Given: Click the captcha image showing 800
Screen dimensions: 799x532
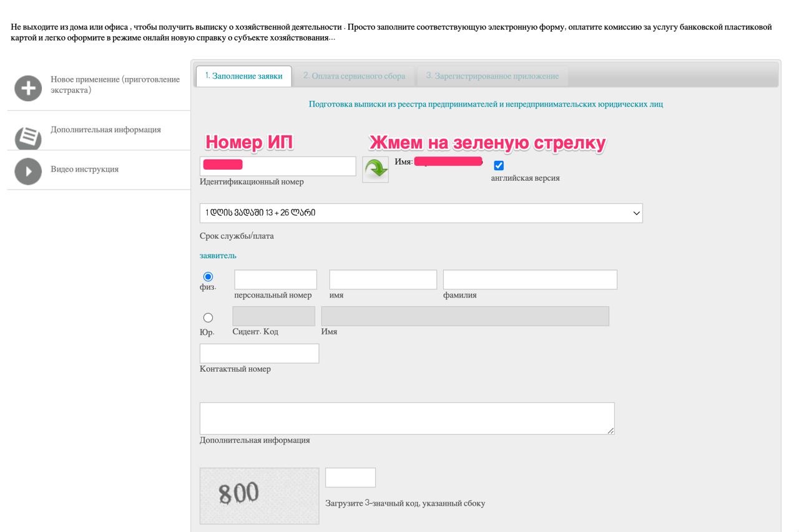Looking at the screenshot, I should point(259,495).
